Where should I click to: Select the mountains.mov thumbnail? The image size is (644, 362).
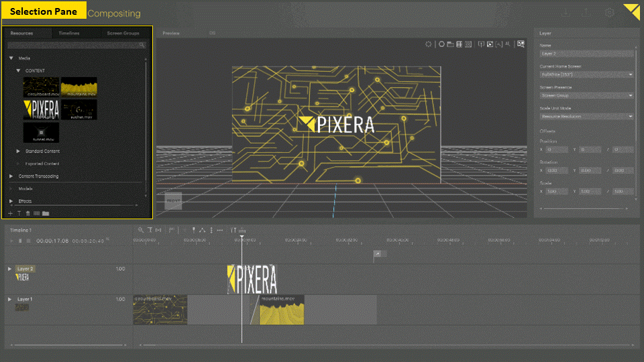pos(79,87)
